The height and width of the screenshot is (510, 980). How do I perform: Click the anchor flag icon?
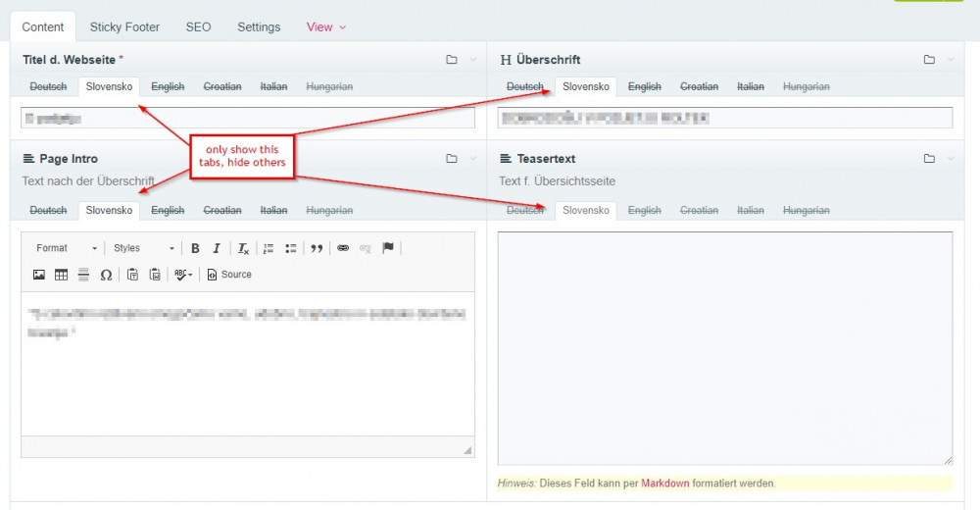388,248
